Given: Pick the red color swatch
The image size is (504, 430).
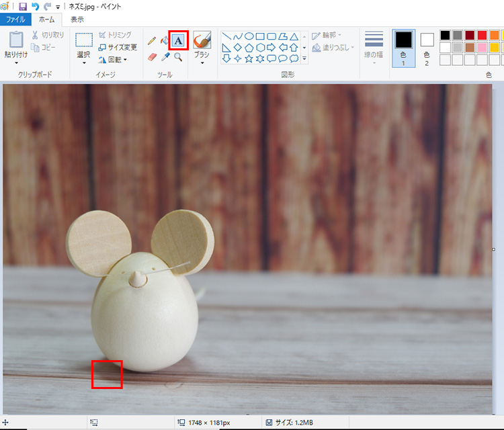Looking at the screenshot, I should pos(482,35).
